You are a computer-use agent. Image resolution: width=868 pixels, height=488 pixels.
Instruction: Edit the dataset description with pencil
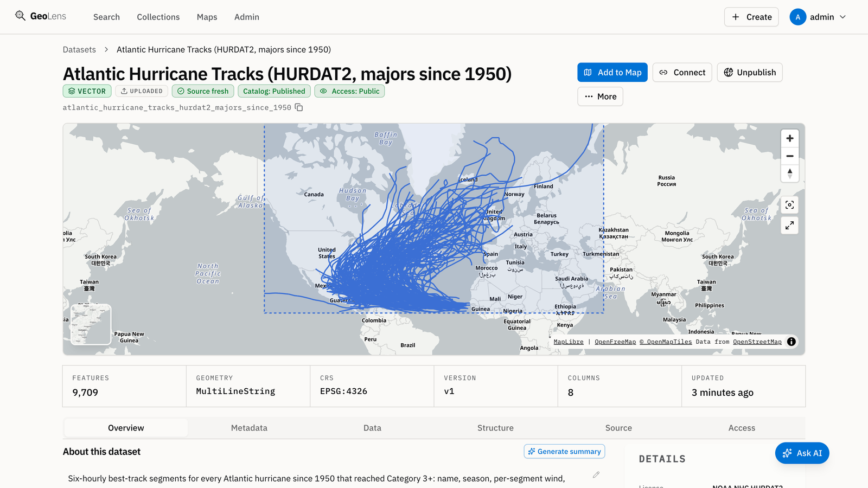(x=596, y=475)
